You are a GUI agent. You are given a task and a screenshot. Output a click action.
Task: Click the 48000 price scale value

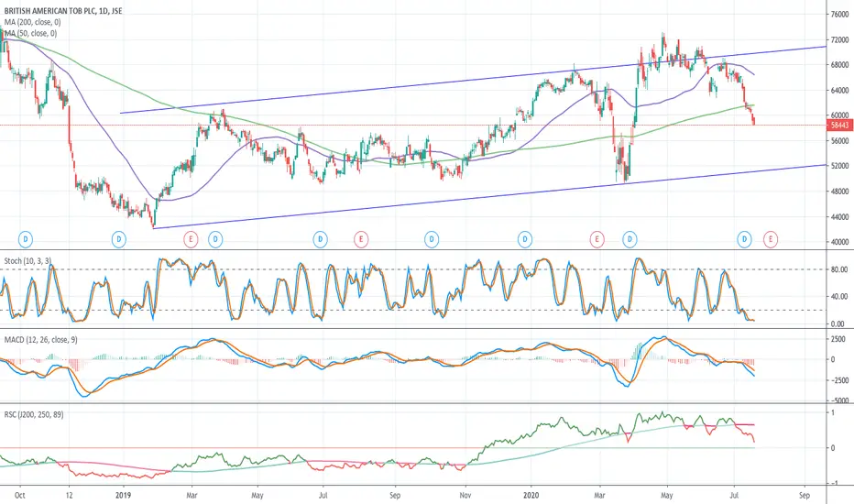pos(839,192)
